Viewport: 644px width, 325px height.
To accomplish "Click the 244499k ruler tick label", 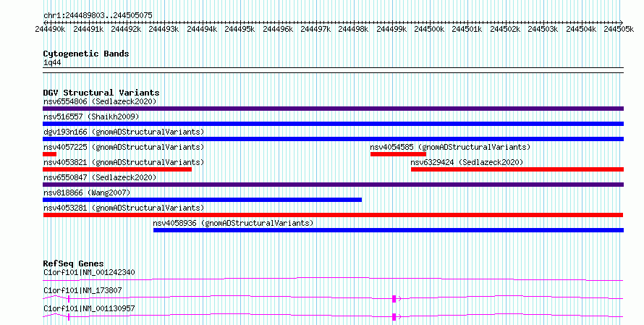I will click(x=391, y=29).
